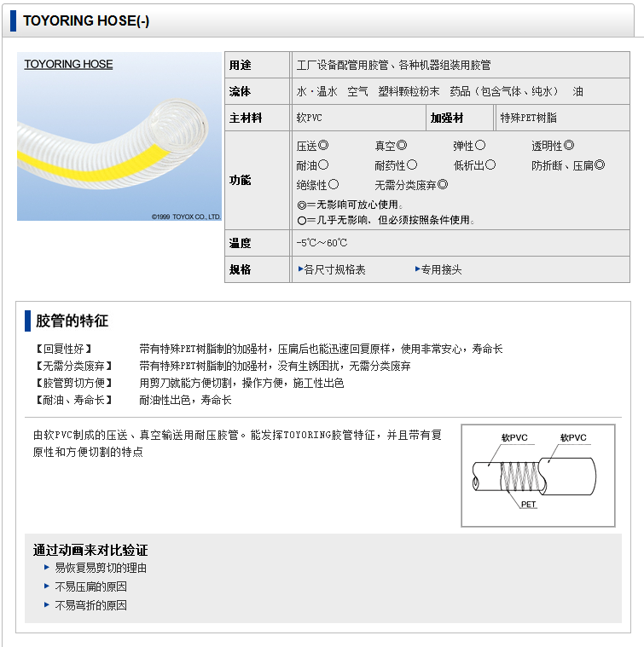Click the 无需分类废弃◎ function entry

coord(412,185)
